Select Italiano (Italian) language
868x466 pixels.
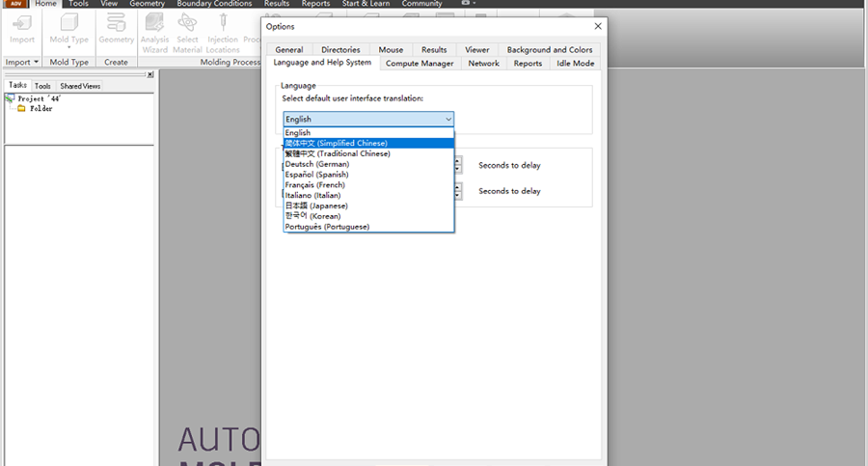point(368,196)
